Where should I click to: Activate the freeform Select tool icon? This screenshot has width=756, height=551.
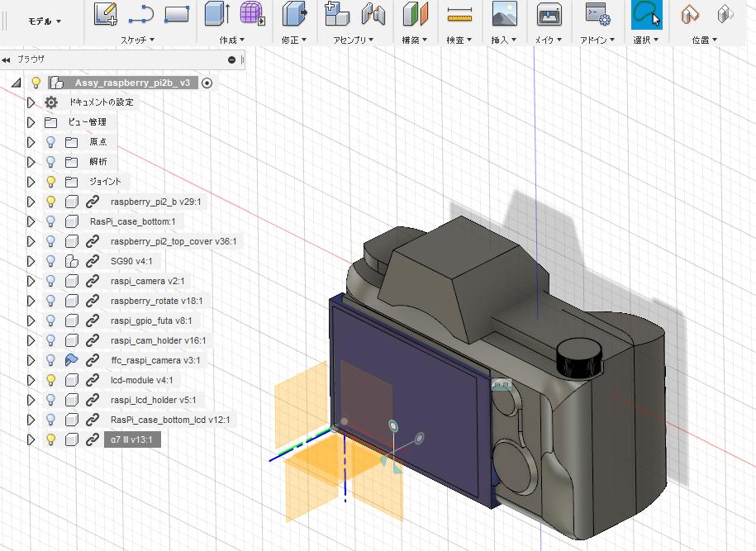coord(647,15)
